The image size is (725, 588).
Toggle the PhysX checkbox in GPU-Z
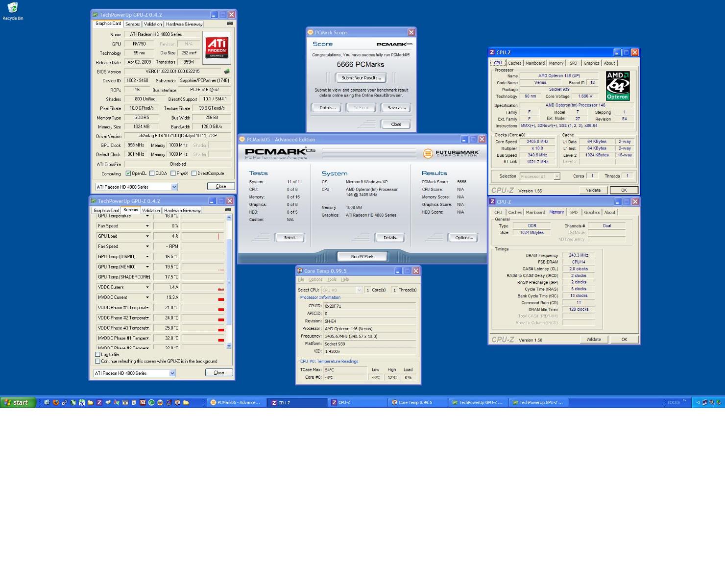pos(173,173)
